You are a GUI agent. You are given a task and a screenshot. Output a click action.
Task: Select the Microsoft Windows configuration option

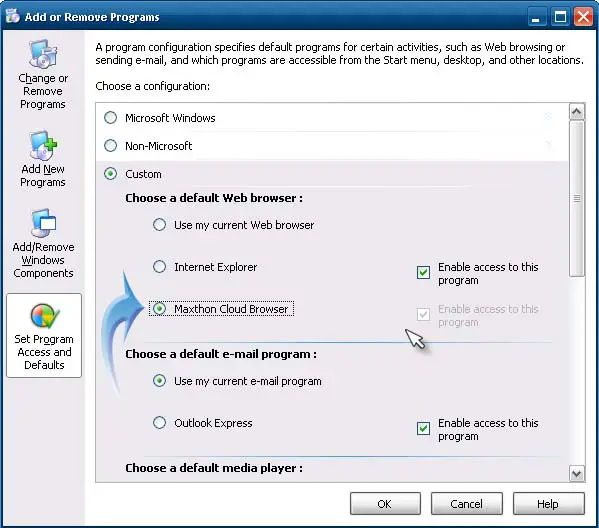click(x=110, y=118)
